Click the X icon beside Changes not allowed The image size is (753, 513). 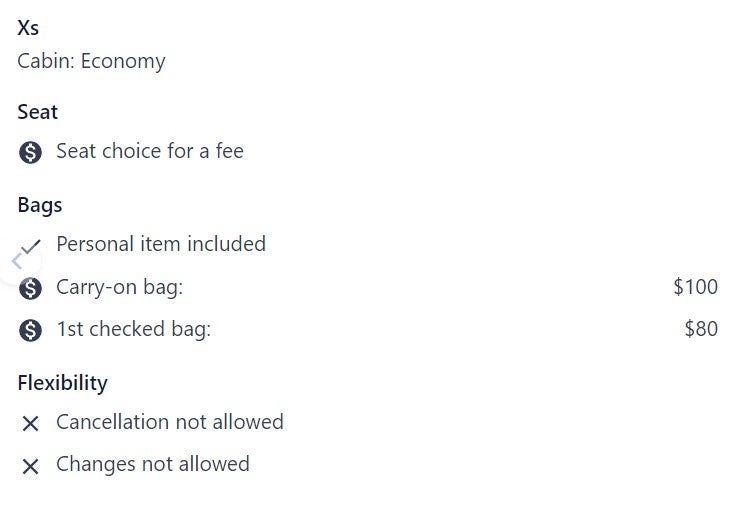coord(31,465)
